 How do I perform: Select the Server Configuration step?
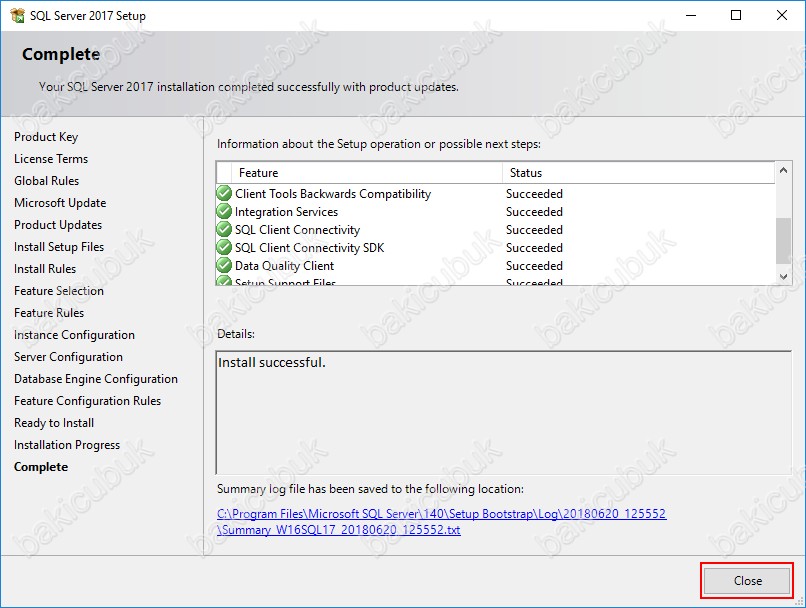68,357
